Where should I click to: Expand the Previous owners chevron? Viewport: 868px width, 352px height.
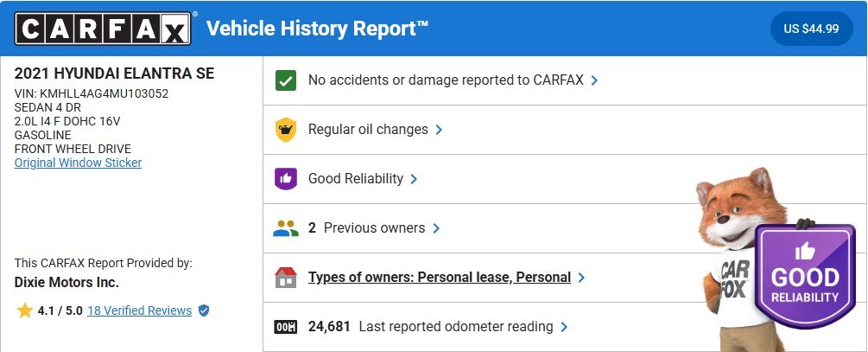click(436, 228)
